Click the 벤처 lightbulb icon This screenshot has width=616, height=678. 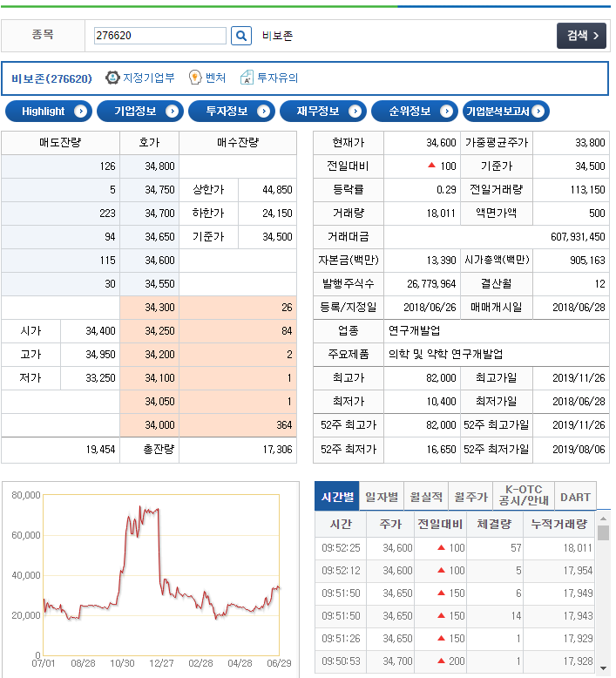click(x=195, y=78)
